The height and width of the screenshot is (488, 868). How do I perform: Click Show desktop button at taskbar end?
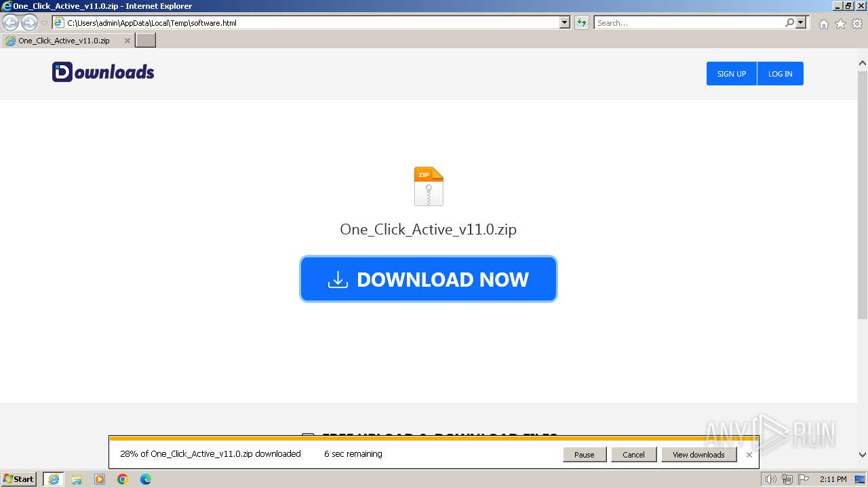click(x=861, y=479)
